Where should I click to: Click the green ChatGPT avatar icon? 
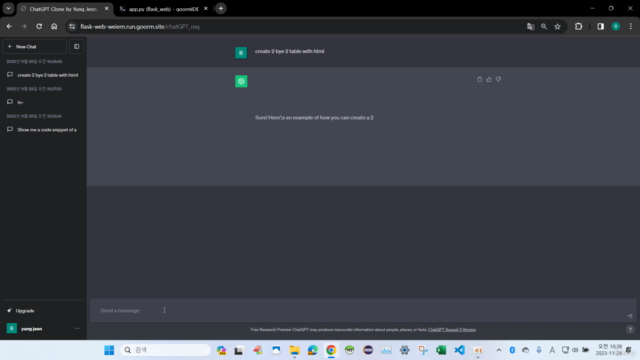tap(241, 81)
